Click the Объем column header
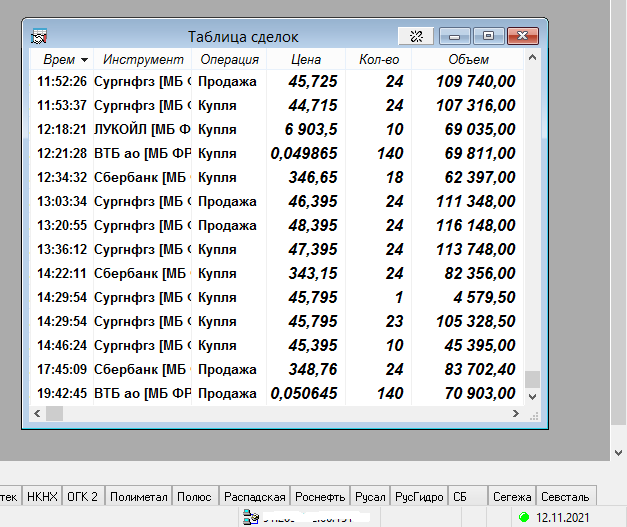The image size is (627, 527). 468,59
